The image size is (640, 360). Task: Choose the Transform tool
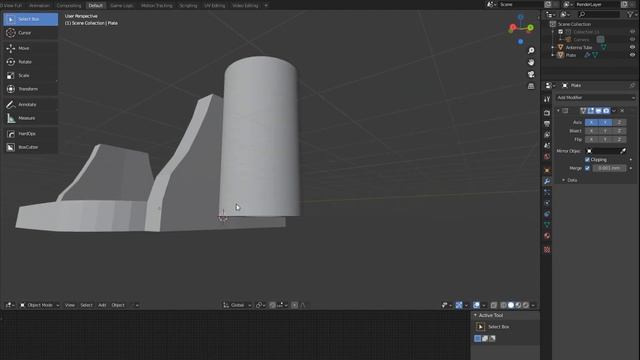pos(31,89)
